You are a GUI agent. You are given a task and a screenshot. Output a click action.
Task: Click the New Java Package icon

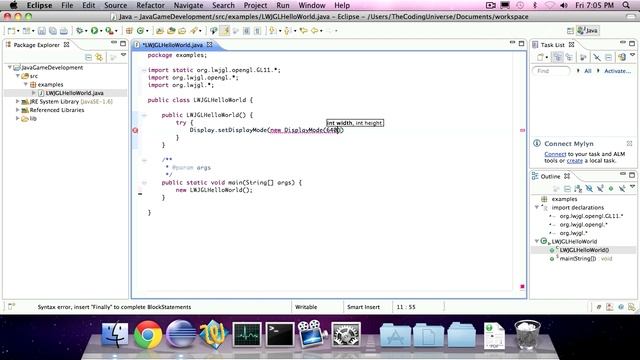(129, 31)
